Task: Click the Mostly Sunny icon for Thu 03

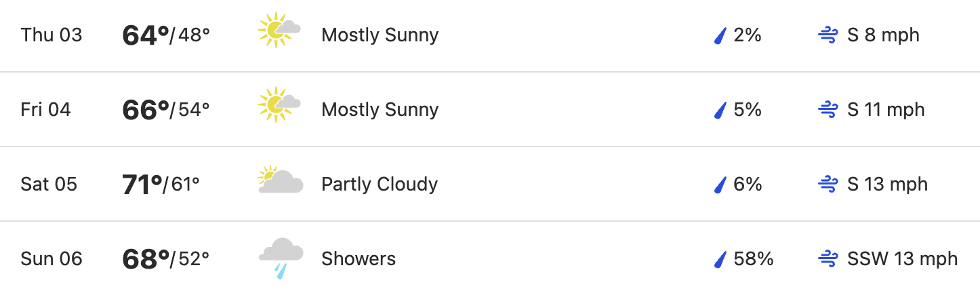Action: click(x=279, y=30)
